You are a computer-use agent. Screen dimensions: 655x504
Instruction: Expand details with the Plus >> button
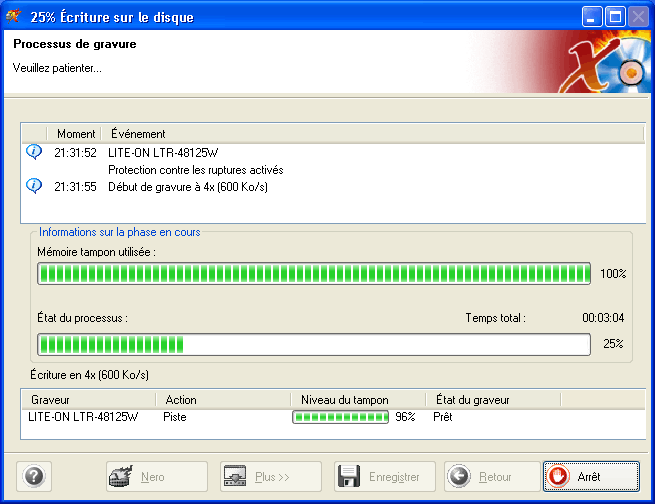271,477
